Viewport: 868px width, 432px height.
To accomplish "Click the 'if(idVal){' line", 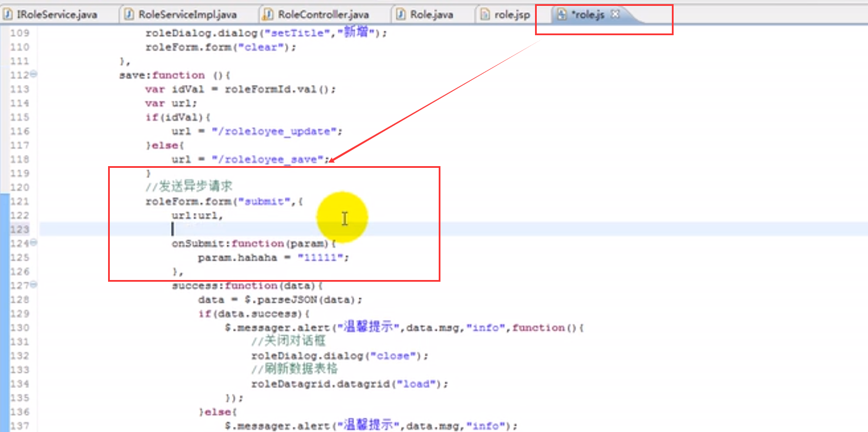I will (178, 117).
